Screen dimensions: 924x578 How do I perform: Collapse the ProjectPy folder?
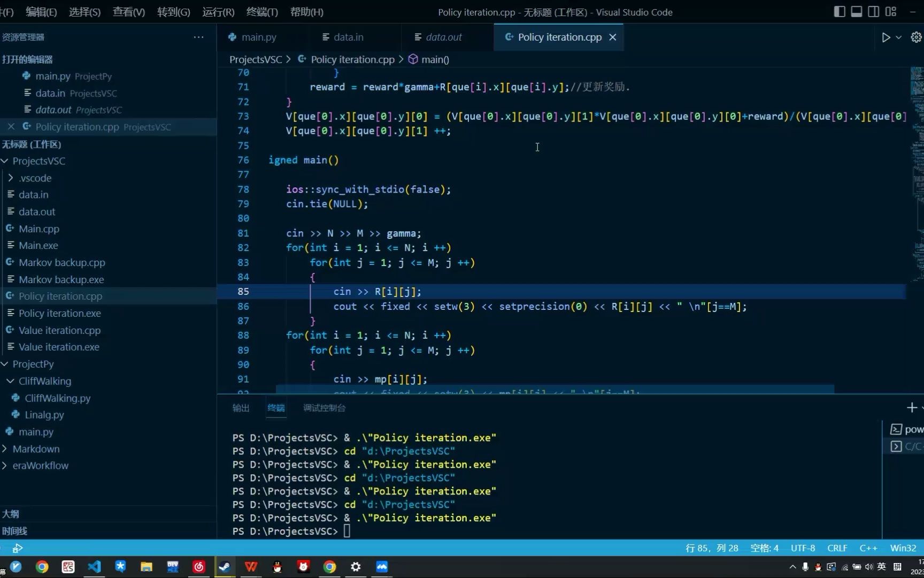pyautogui.click(x=33, y=364)
